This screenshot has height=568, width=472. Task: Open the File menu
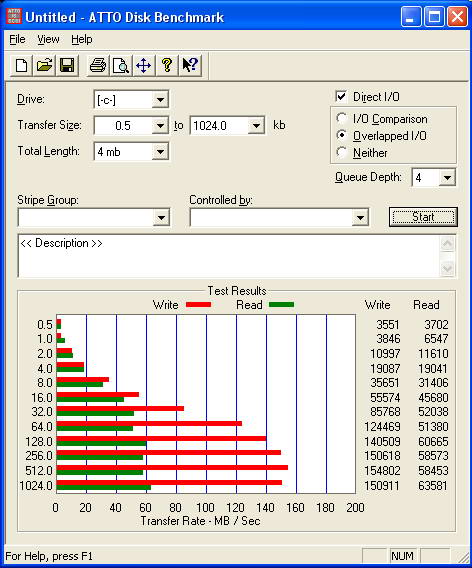(17, 39)
